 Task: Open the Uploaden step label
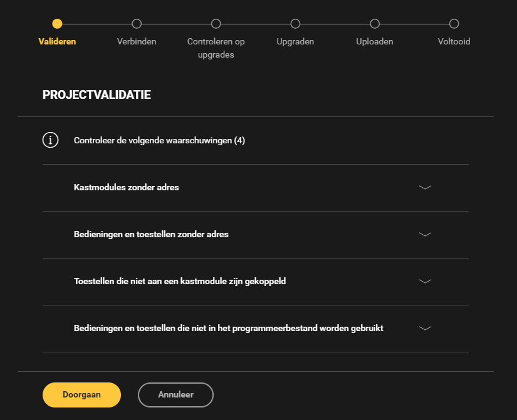(375, 42)
